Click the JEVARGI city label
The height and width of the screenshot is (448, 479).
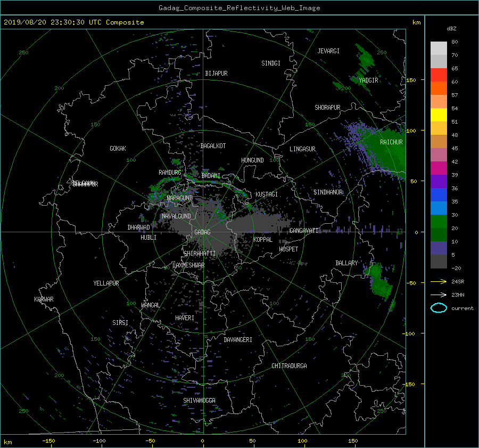(x=328, y=51)
